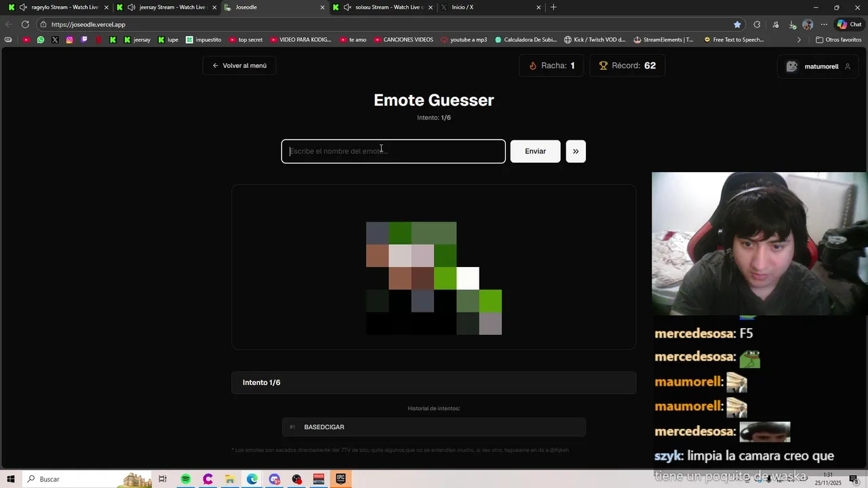Open the X bookmark icon
This screenshot has width=868, height=488.
coord(55,40)
